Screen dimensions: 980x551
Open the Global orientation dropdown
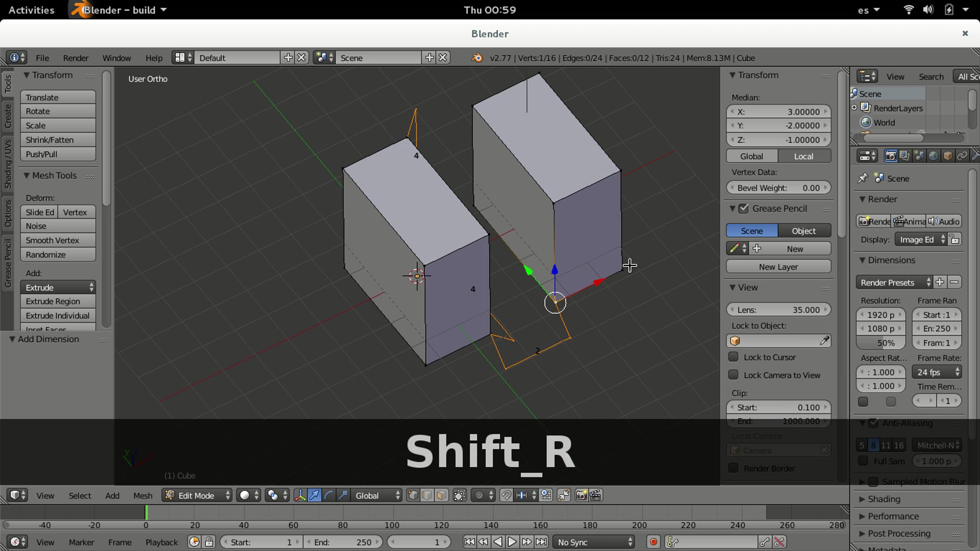point(376,495)
